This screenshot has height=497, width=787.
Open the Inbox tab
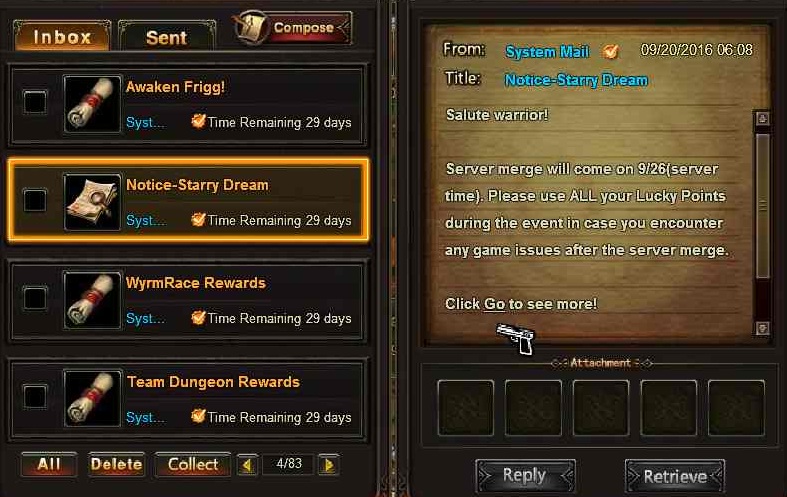click(x=62, y=36)
